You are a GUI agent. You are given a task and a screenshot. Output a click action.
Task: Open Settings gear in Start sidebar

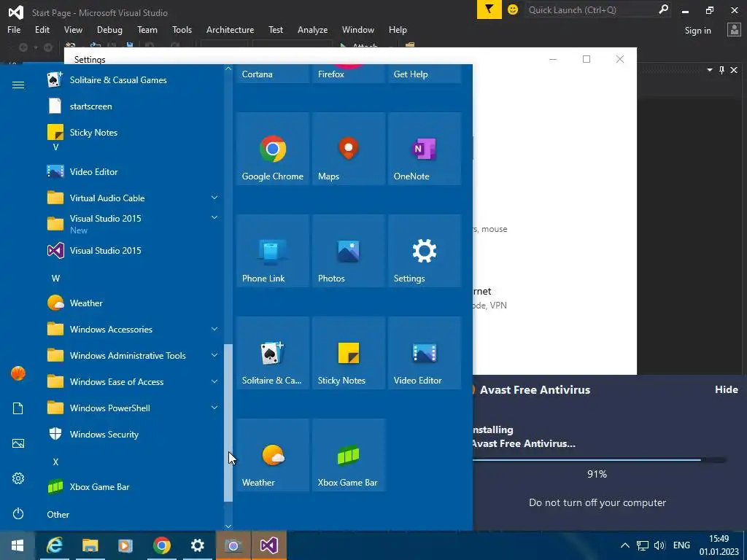(x=18, y=478)
